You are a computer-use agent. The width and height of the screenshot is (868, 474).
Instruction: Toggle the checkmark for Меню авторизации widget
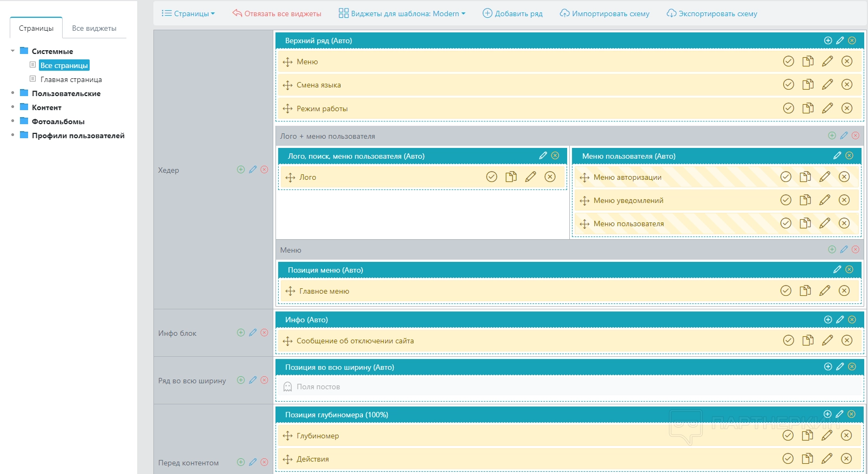point(785,177)
